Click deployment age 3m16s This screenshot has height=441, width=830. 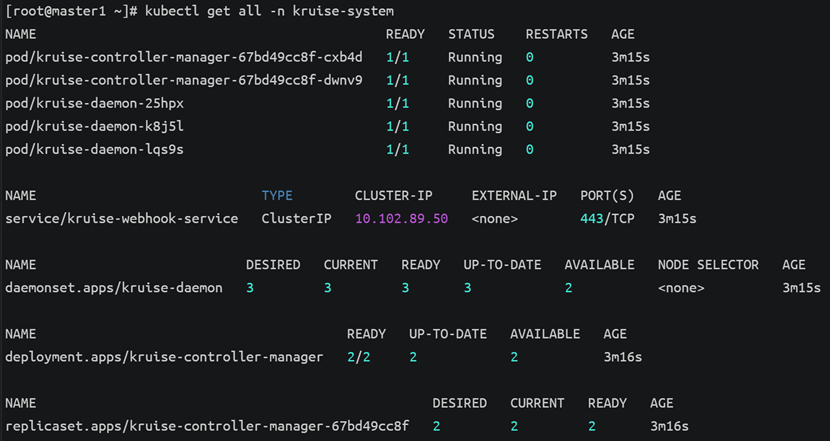pyautogui.click(x=622, y=357)
